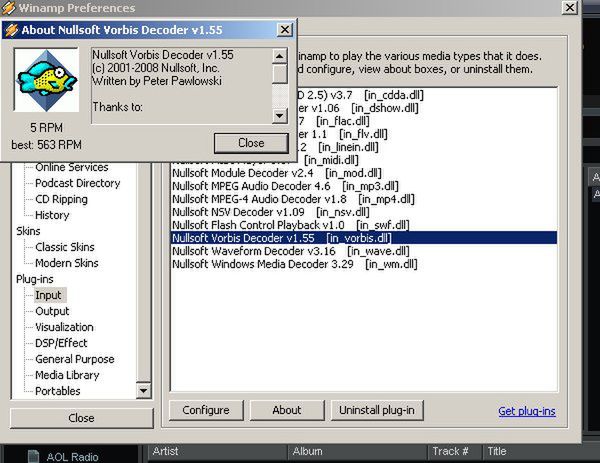Viewport: 600px width, 463px height.
Task: Click the Album column header in Winamp library
Action: (357, 452)
